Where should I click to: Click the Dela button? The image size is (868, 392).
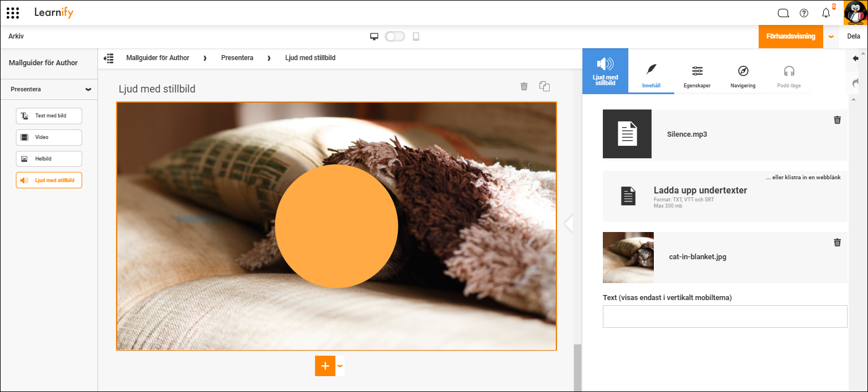[x=853, y=36]
